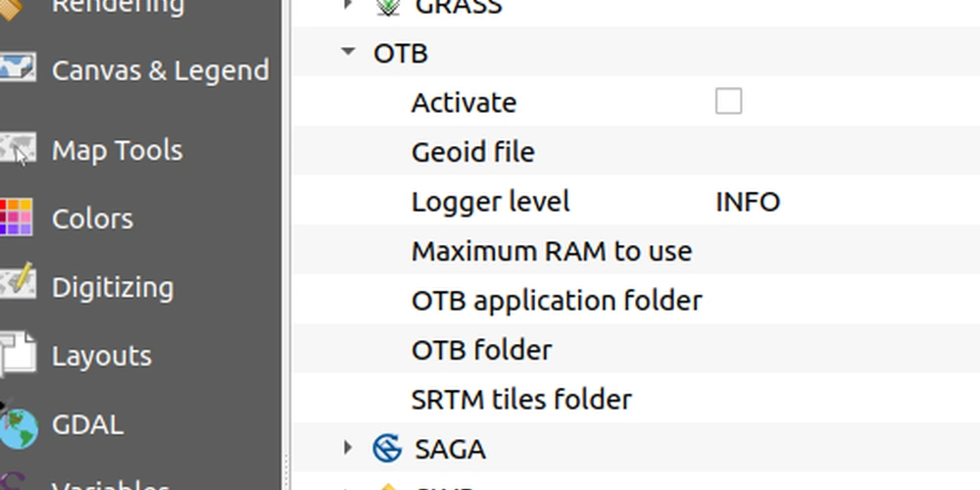Select the Maximum RAM to use row

coord(551,251)
